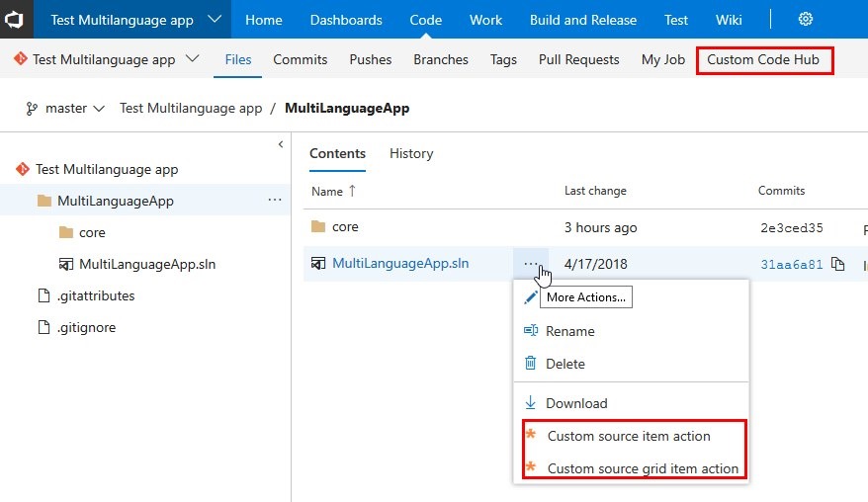Click ellipsis next to MultiLanguageApp folder in tree
Image resolution: width=868 pixels, height=502 pixels.
275,201
